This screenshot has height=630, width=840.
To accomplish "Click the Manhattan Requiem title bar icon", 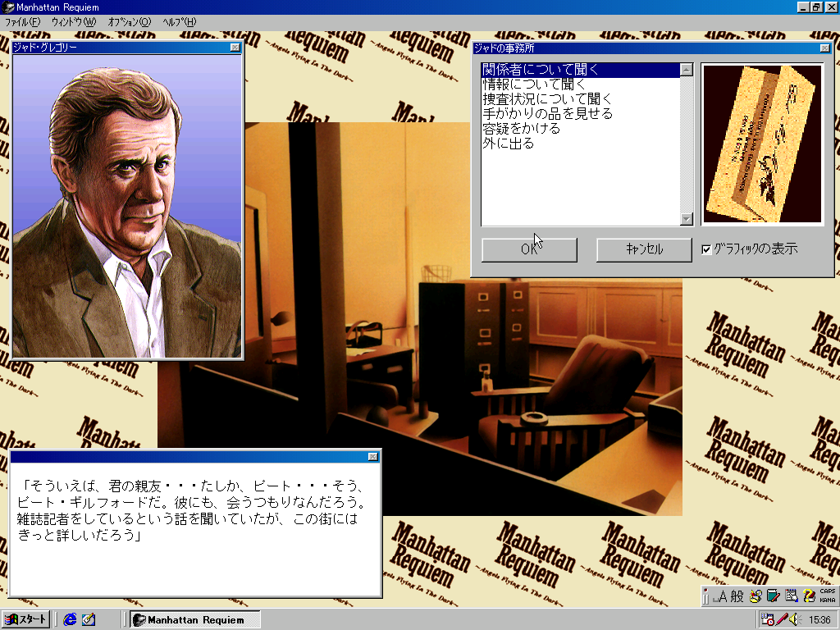I will (x=8, y=7).
